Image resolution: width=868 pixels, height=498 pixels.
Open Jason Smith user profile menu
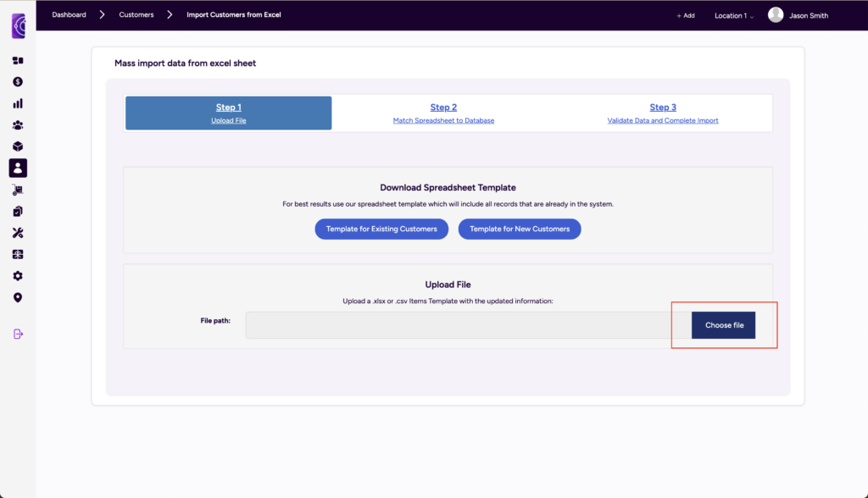tap(798, 15)
